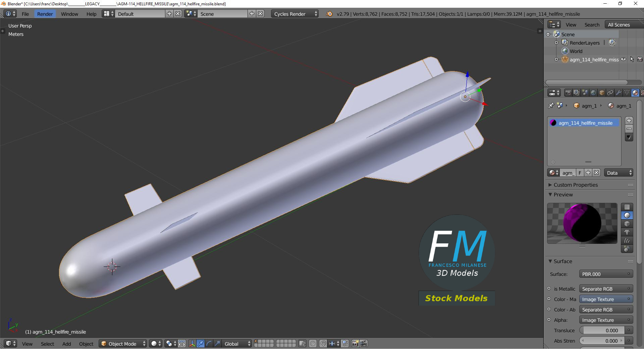The height and width of the screenshot is (349, 644).
Task: Click Separate RGB button for Color - Ab
Action: 606,309
